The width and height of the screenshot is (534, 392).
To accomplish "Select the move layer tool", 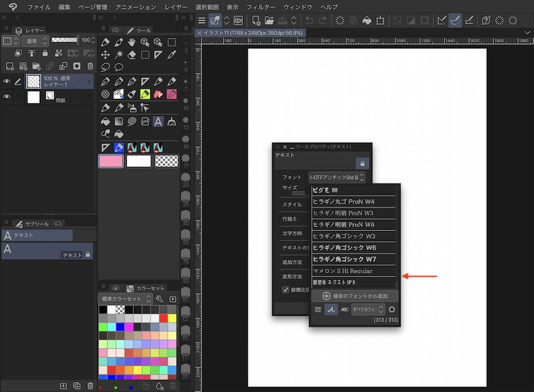I will click(x=105, y=55).
